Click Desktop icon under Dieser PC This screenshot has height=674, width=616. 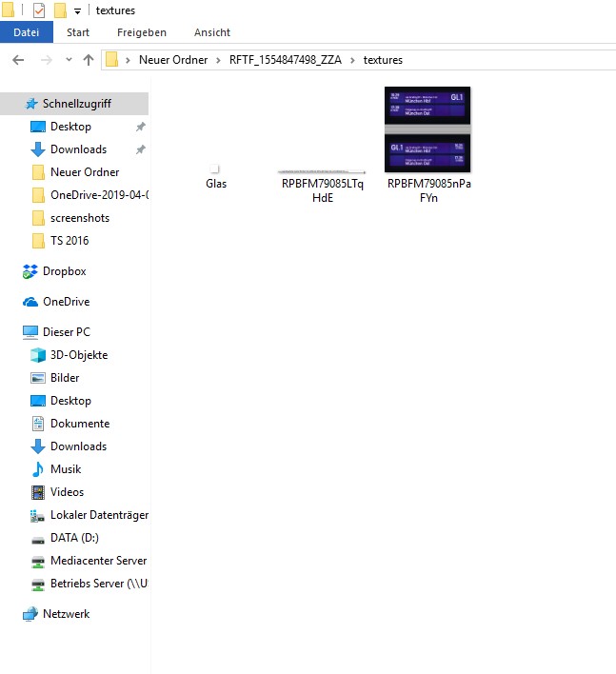pyautogui.click(x=38, y=401)
